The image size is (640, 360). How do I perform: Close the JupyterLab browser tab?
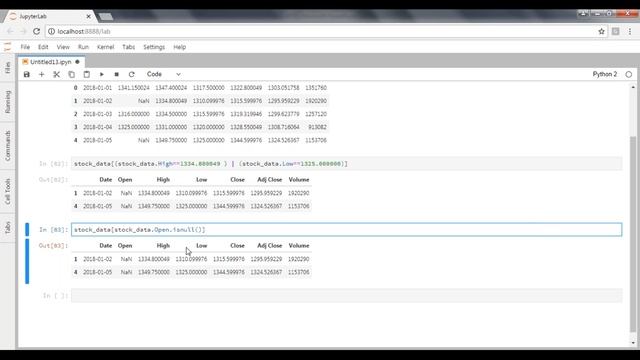89,16
